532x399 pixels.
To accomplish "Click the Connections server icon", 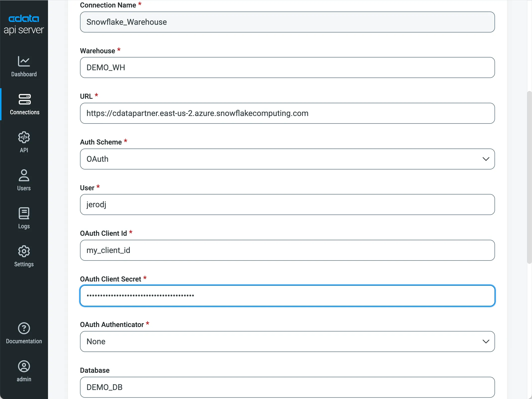I will 24,99.
